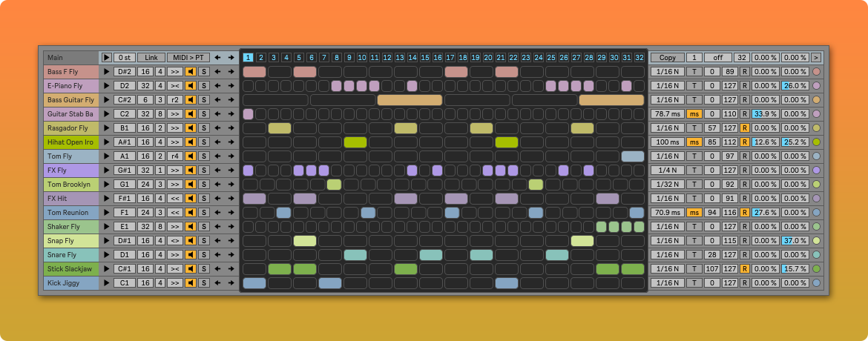Shift E-Piano Fly pattern left

coord(217,86)
